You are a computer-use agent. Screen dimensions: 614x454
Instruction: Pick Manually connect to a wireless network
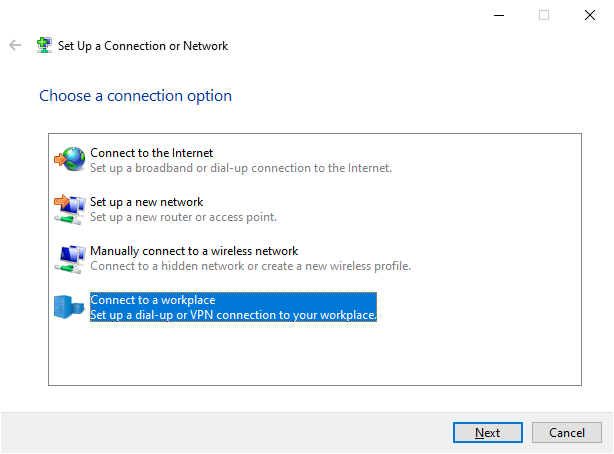(194, 251)
